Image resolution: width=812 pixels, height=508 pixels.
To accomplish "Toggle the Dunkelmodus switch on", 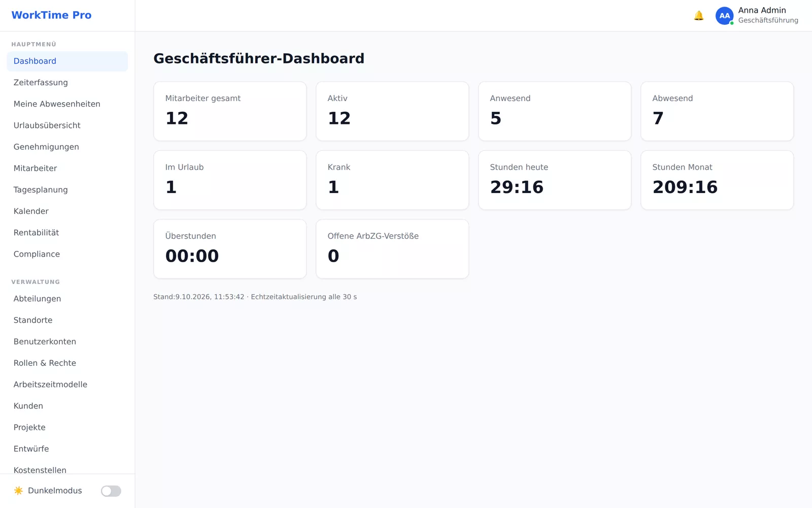I will [111, 491].
